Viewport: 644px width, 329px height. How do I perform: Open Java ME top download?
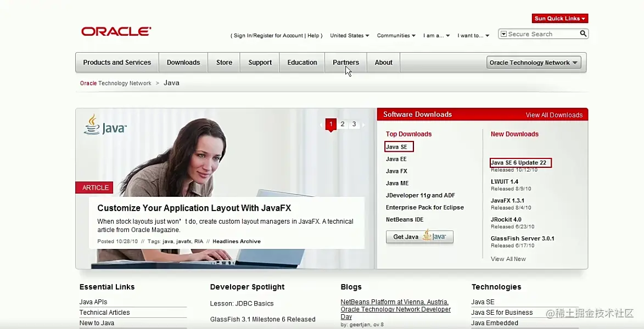coord(397,183)
